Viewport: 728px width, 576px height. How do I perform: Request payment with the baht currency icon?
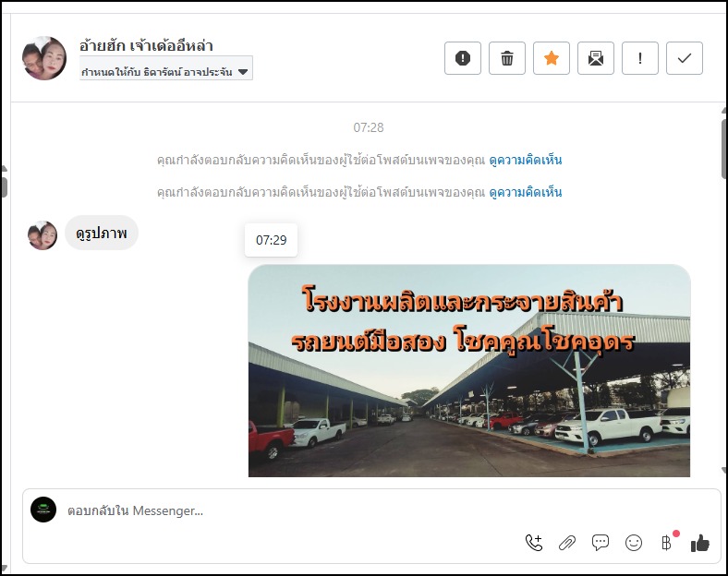(x=667, y=542)
